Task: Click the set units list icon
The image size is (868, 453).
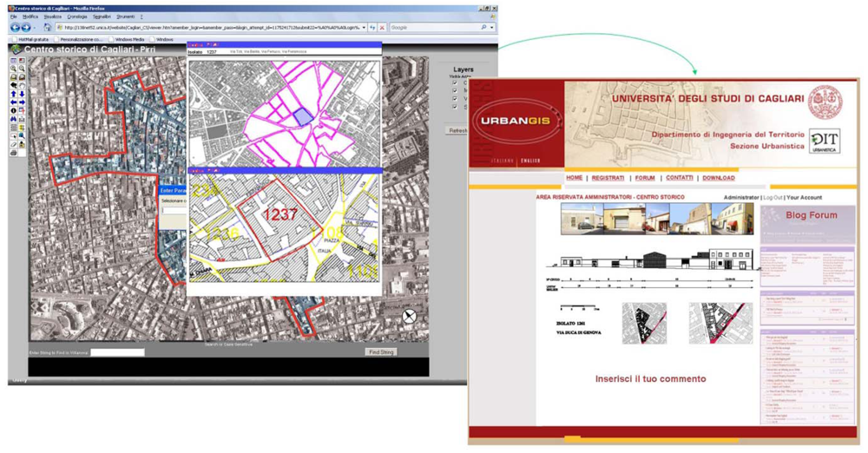Action: 14,127
